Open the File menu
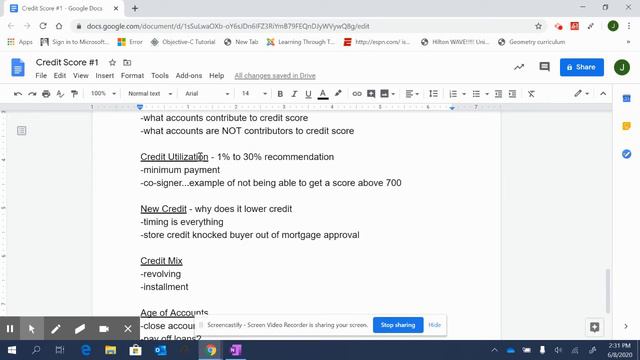Screen dimensions: 640x360 point(41,76)
